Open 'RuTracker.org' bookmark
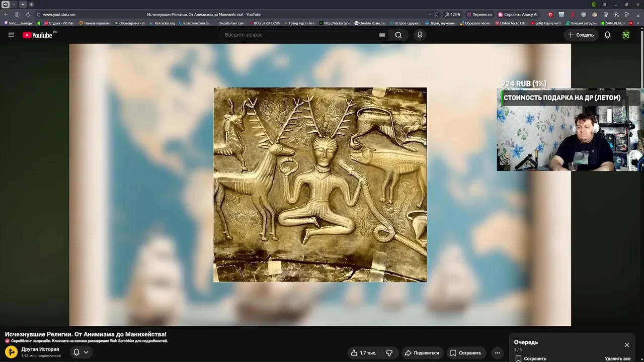 [162, 23]
